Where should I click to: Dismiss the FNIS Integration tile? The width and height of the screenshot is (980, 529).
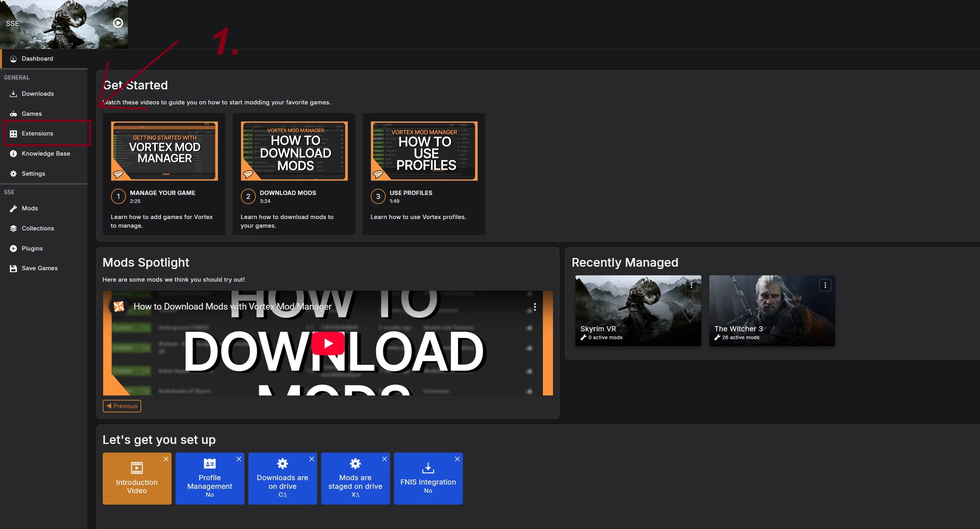(457, 459)
